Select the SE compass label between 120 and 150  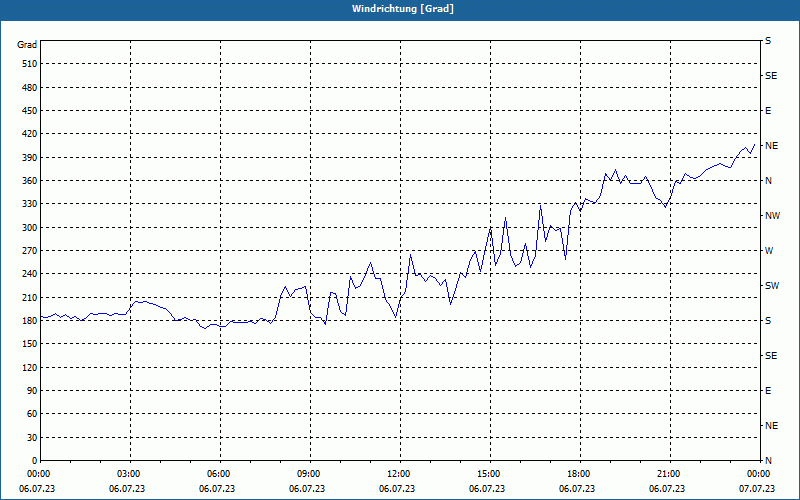(771, 356)
